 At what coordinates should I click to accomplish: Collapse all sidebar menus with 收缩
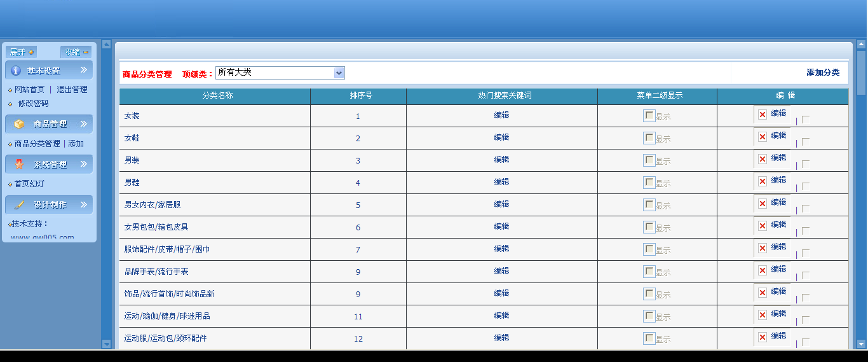76,52
